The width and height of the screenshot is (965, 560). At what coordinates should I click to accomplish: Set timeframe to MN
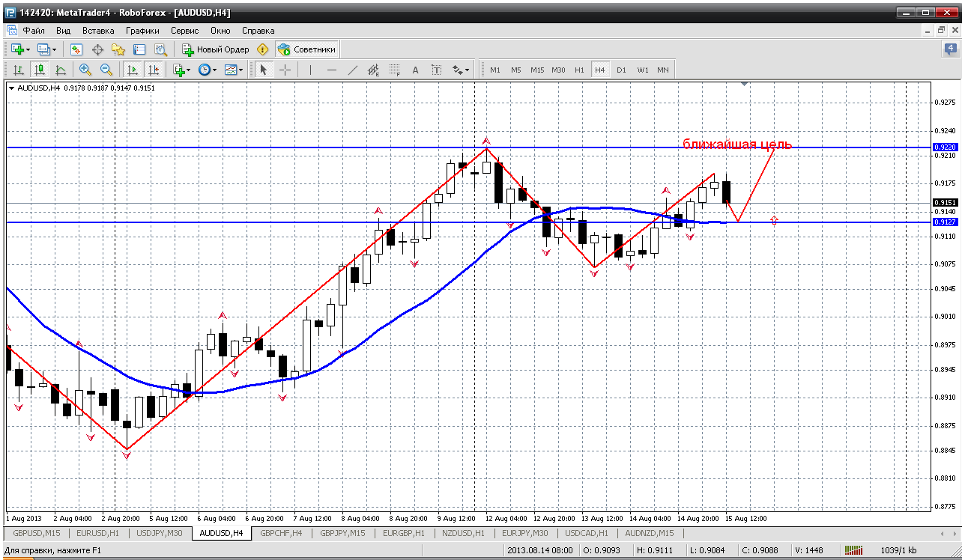663,70
